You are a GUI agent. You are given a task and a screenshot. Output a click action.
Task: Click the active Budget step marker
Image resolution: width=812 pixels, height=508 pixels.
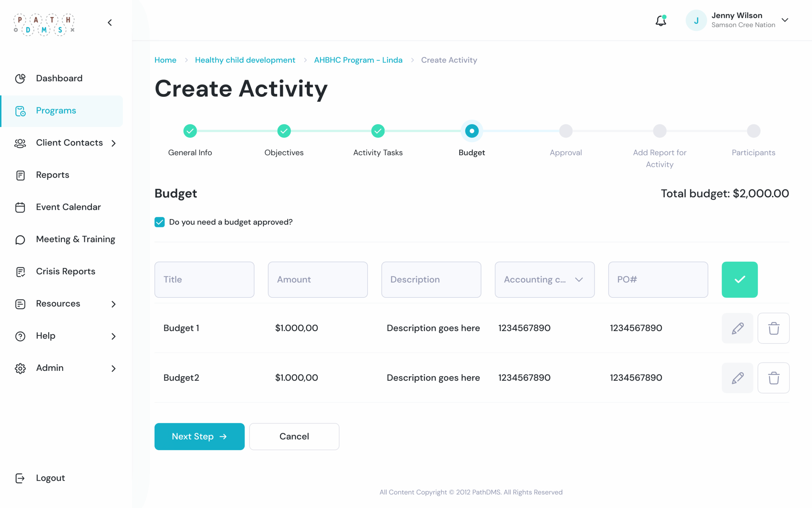(472, 131)
